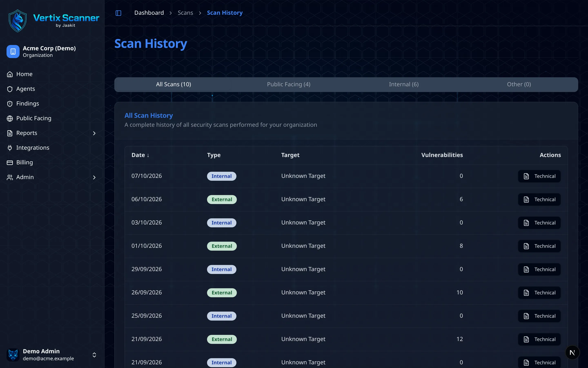Open Technical report for 06/10/2026 scan
The height and width of the screenshot is (368, 588).
(539, 200)
